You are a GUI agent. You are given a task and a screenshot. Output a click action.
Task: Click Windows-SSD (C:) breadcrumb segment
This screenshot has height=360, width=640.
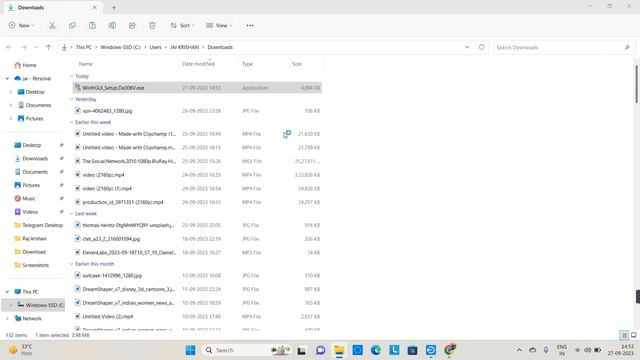pos(120,47)
